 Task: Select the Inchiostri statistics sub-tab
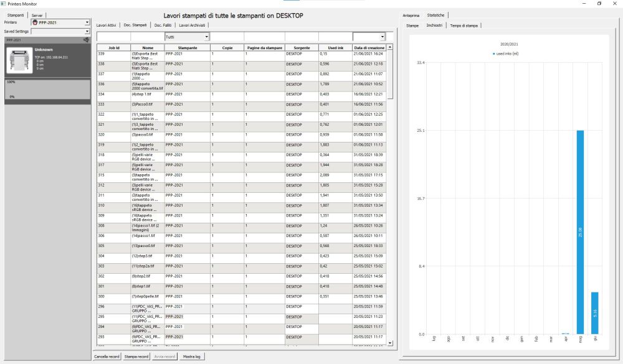[x=434, y=25]
